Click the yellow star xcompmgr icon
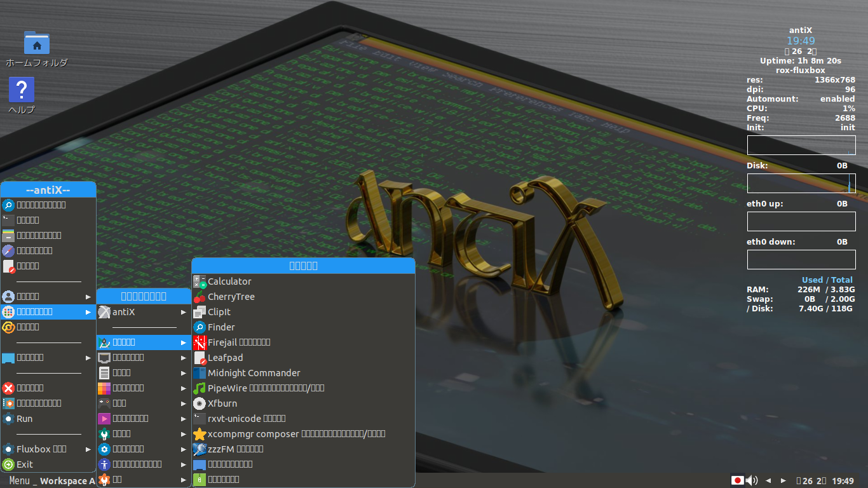 click(200, 434)
